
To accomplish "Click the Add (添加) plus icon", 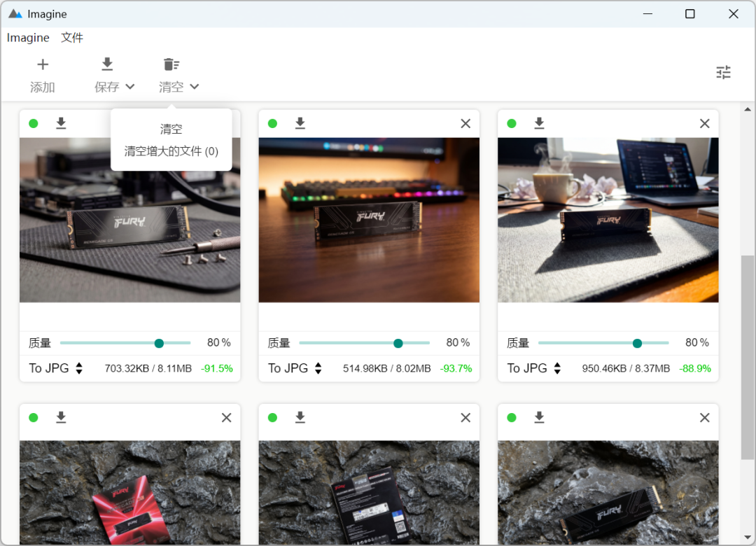I will click(43, 65).
